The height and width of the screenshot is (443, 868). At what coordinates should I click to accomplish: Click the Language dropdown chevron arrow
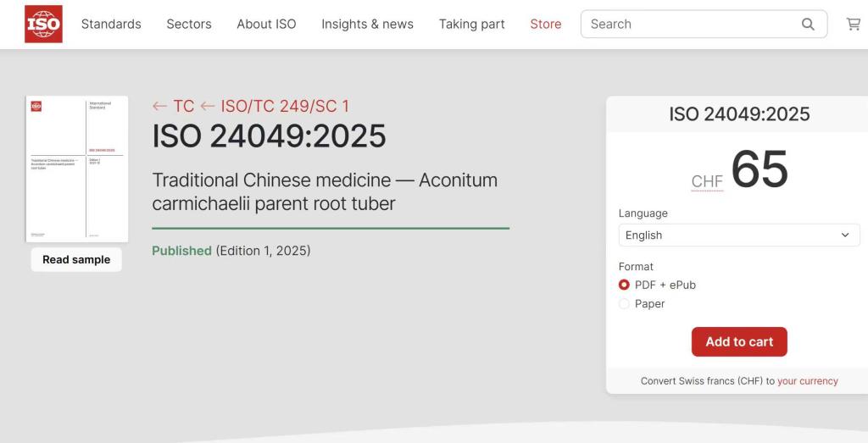[844, 235]
